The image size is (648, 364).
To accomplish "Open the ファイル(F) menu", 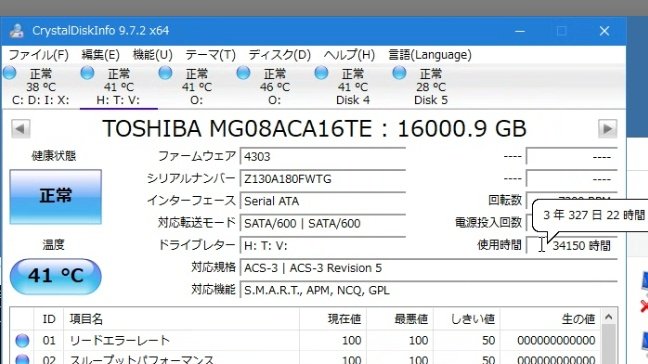I will [x=38, y=55].
